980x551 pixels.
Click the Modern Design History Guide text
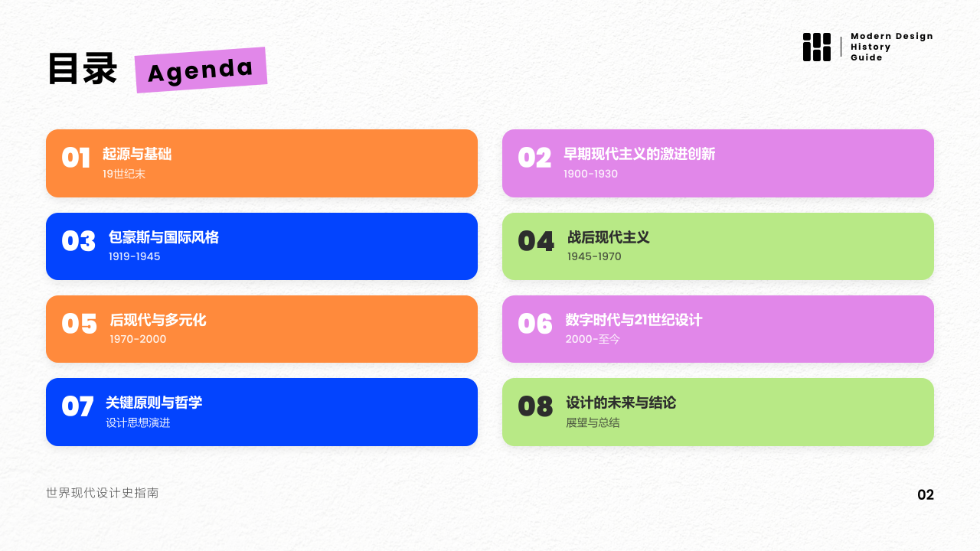pyautogui.click(x=891, y=47)
